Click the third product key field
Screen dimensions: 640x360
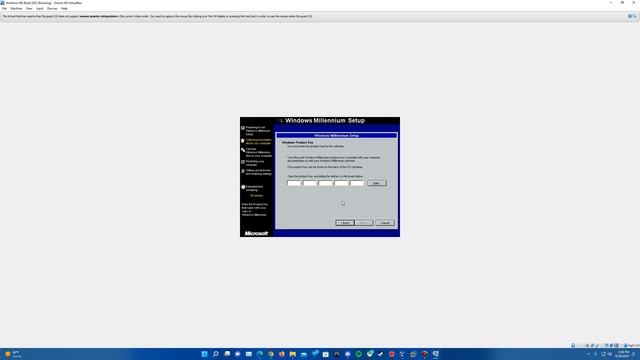325,183
